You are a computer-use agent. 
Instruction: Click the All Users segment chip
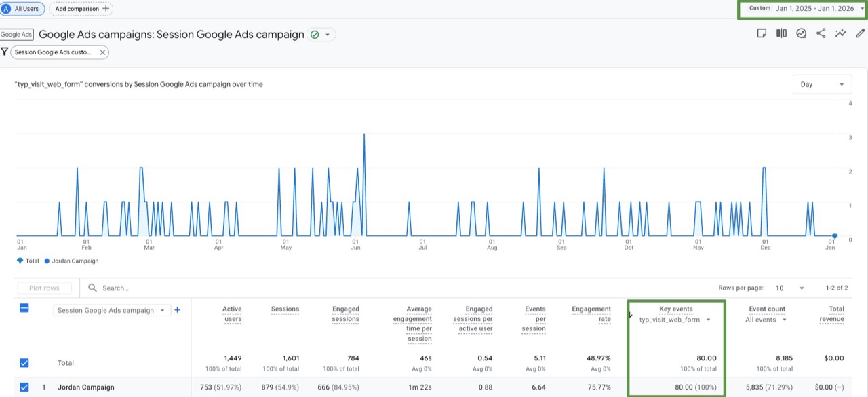23,9
